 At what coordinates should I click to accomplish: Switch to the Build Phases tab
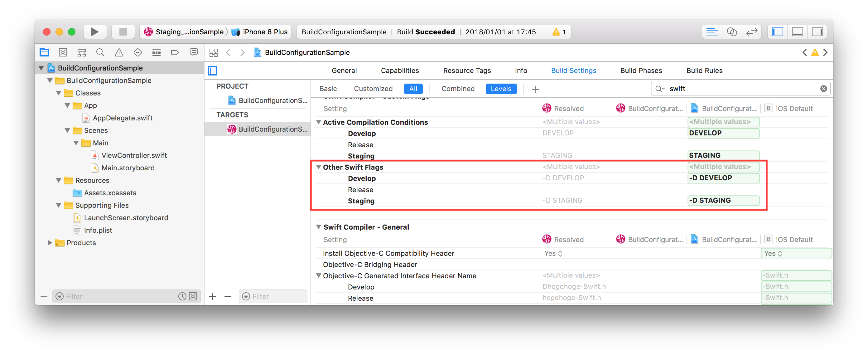[x=640, y=71]
